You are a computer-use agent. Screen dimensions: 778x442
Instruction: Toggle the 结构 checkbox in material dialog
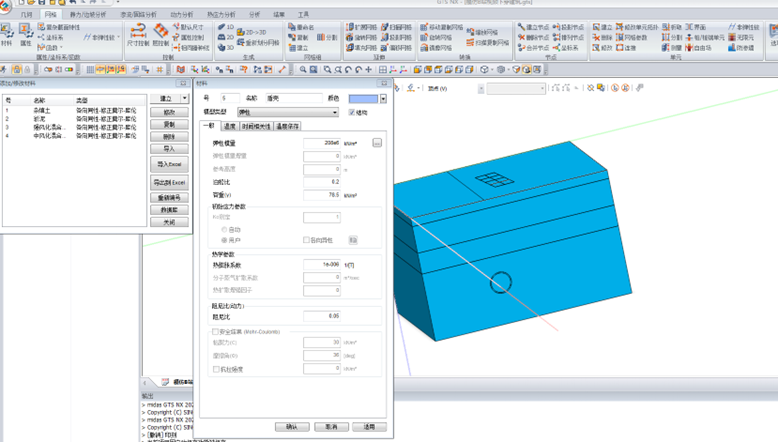point(352,113)
